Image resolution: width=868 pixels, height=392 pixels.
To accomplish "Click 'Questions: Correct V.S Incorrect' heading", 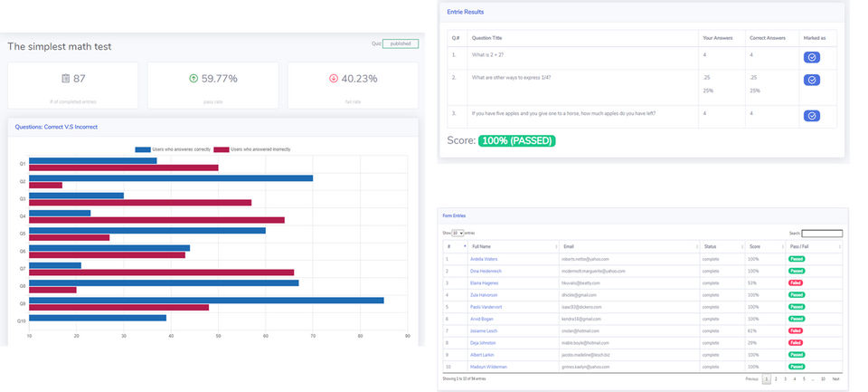I will click(56, 127).
